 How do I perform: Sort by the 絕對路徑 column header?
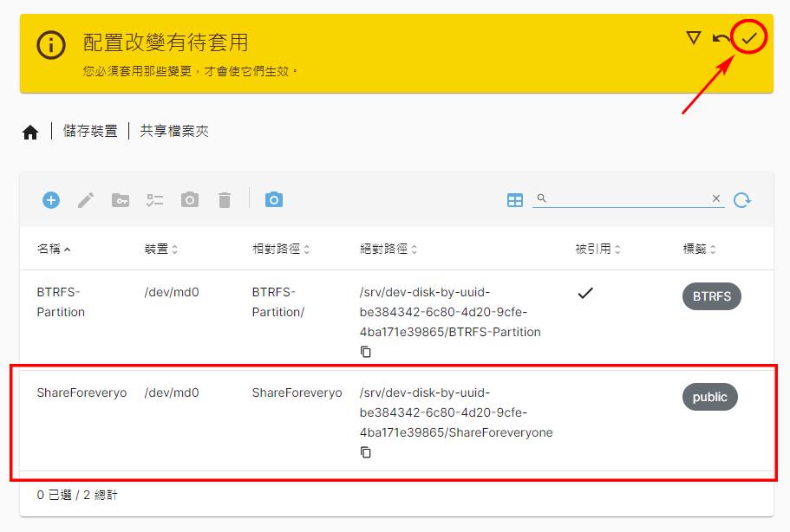[388, 249]
